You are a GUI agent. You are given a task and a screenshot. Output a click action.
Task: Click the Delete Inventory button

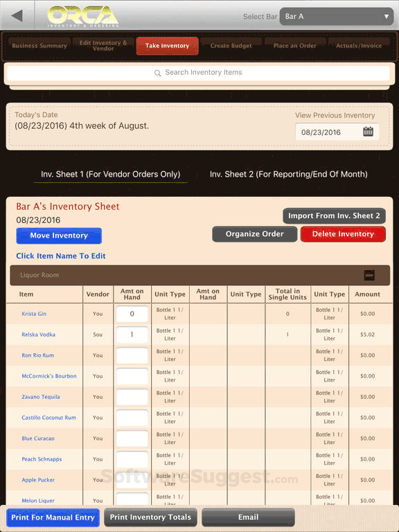pyautogui.click(x=343, y=234)
